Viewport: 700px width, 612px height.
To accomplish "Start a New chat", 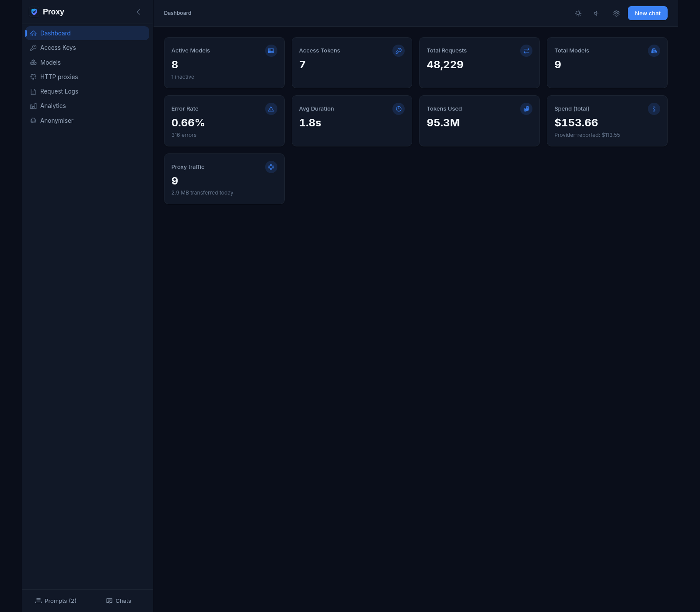I will point(647,13).
